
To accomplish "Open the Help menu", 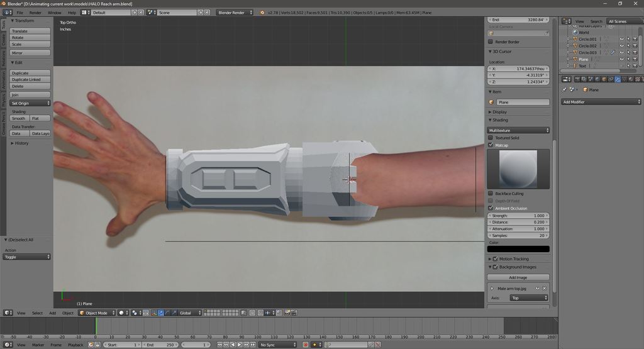I will pos(72,13).
